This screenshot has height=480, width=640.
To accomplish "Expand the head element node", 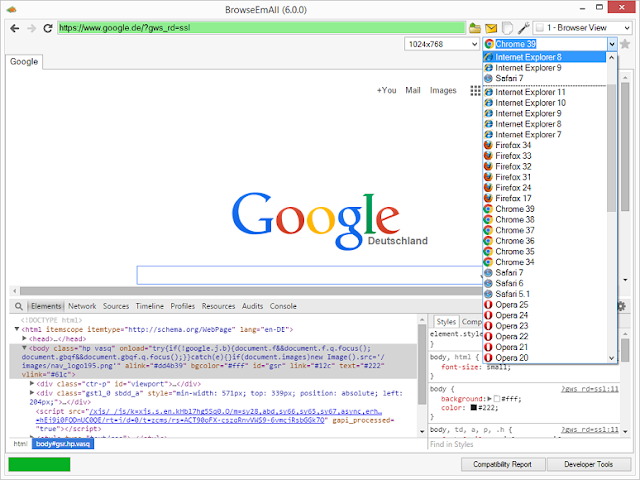I will pos(24,338).
